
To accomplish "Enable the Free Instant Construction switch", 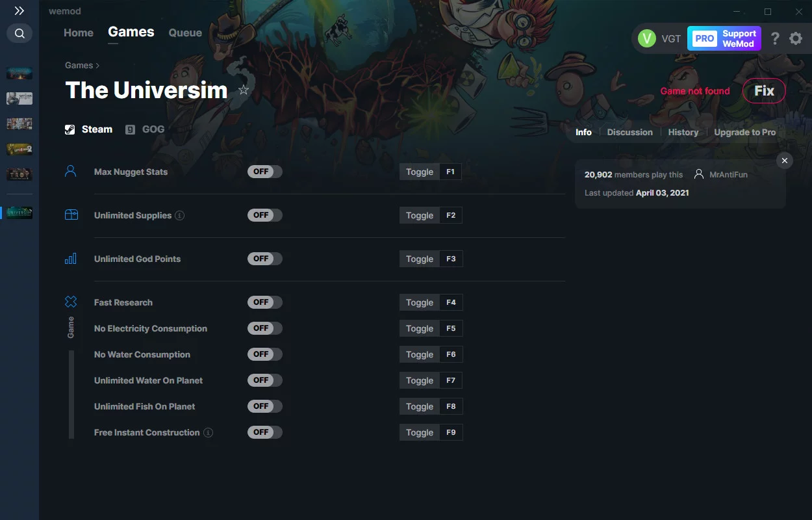I will [x=265, y=432].
